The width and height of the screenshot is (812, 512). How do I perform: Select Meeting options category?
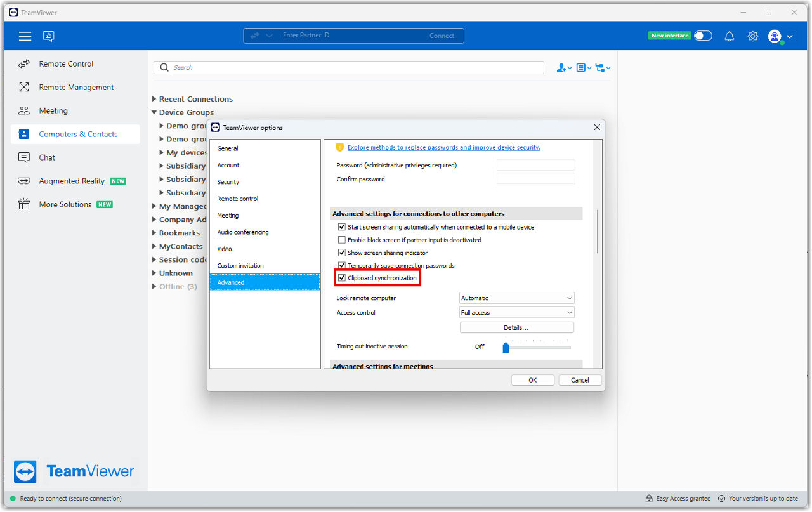coord(265,215)
